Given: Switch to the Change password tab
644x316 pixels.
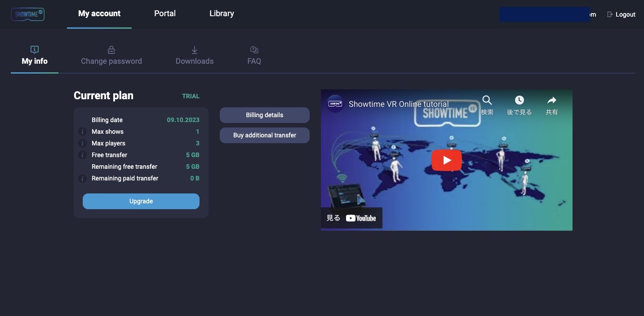Looking at the screenshot, I should [111, 56].
